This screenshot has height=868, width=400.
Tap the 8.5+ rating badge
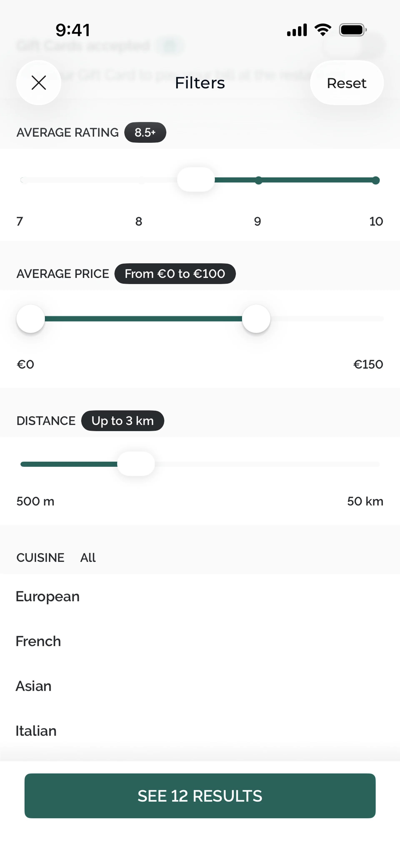click(x=145, y=132)
